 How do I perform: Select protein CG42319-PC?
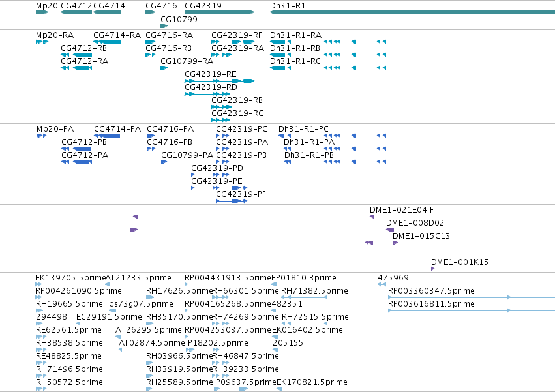pos(242,129)
